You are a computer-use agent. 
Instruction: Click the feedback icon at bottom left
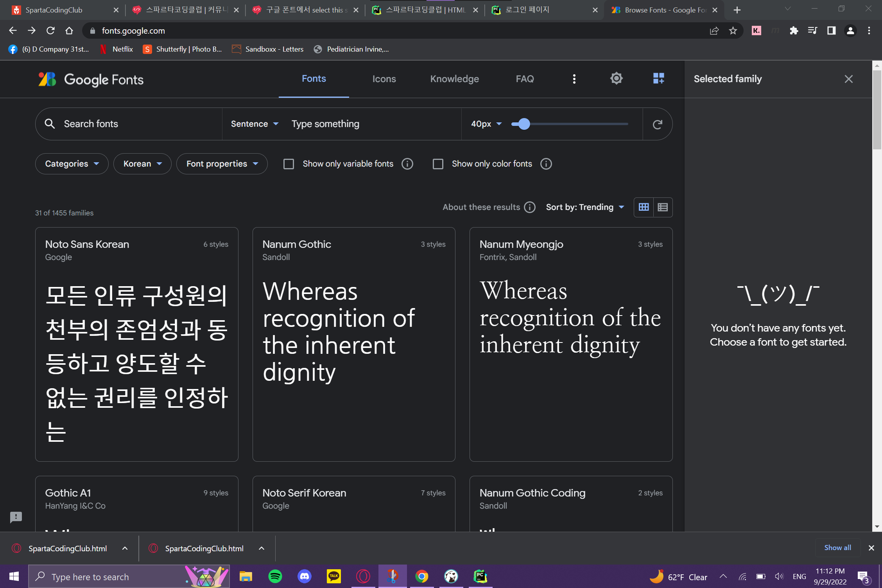click(x=16, y=517)
